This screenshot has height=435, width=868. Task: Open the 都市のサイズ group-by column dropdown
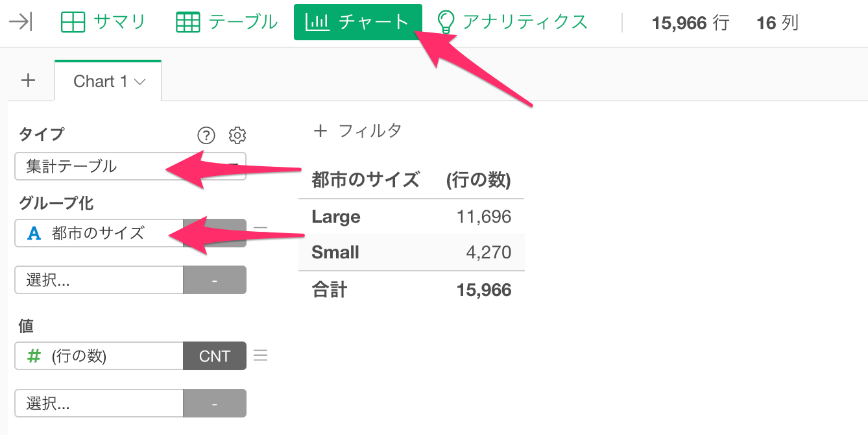tap(99, 233)
